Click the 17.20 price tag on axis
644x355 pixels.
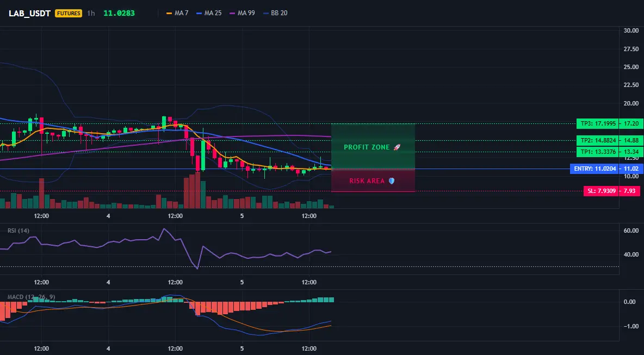631,123
